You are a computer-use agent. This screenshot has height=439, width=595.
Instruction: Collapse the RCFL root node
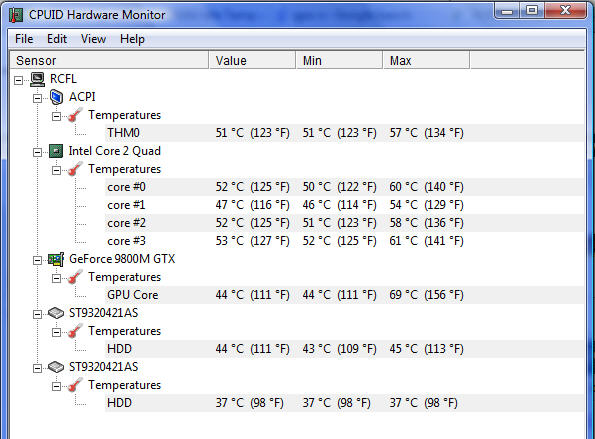[x=18, y=80]
